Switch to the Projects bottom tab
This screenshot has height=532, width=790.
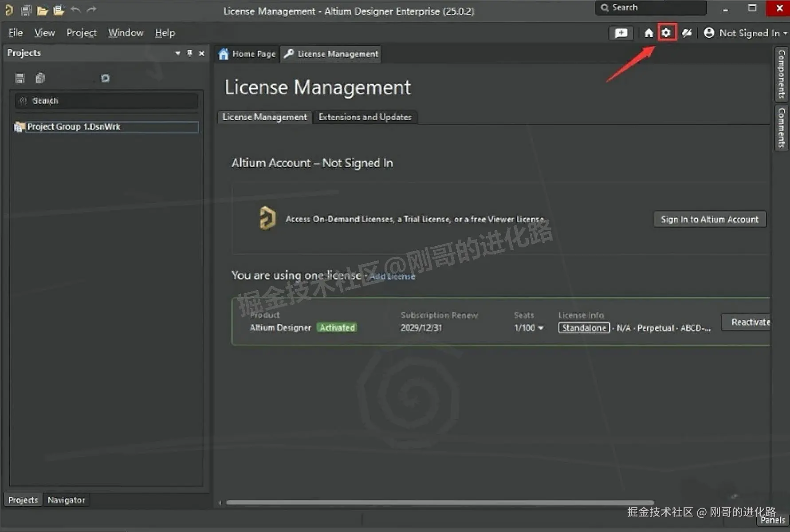click(x=23, y=500)
